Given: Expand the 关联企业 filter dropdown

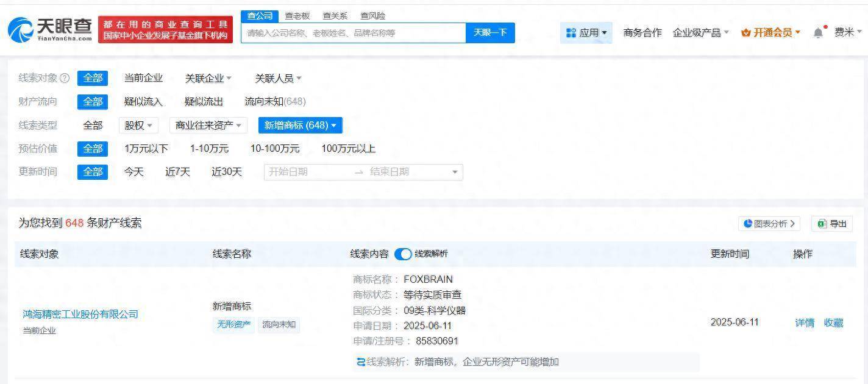Looking at the screenshot, I should pos(208,78).
